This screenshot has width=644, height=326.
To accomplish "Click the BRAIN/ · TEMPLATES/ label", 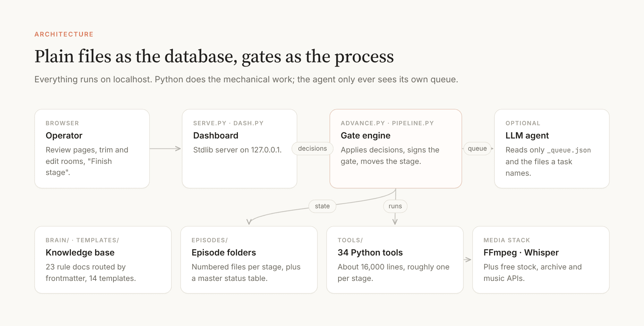I will [x=82, y=240].
